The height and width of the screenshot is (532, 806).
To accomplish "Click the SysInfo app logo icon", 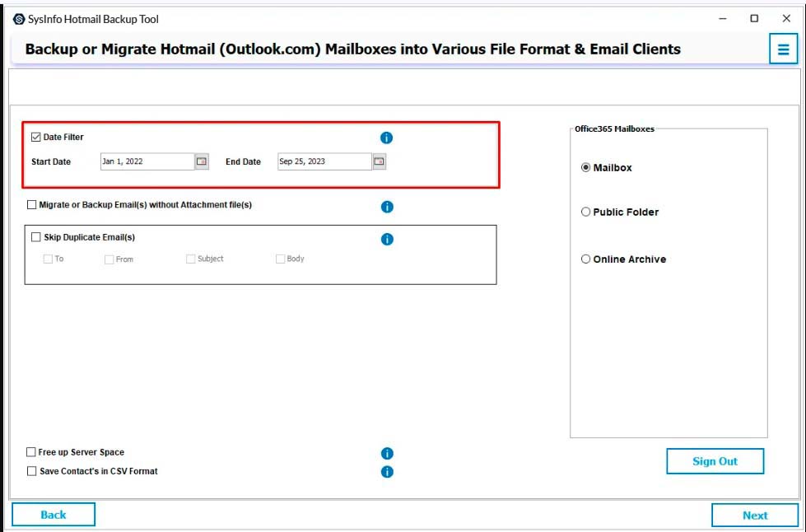I will coord(19,19).
